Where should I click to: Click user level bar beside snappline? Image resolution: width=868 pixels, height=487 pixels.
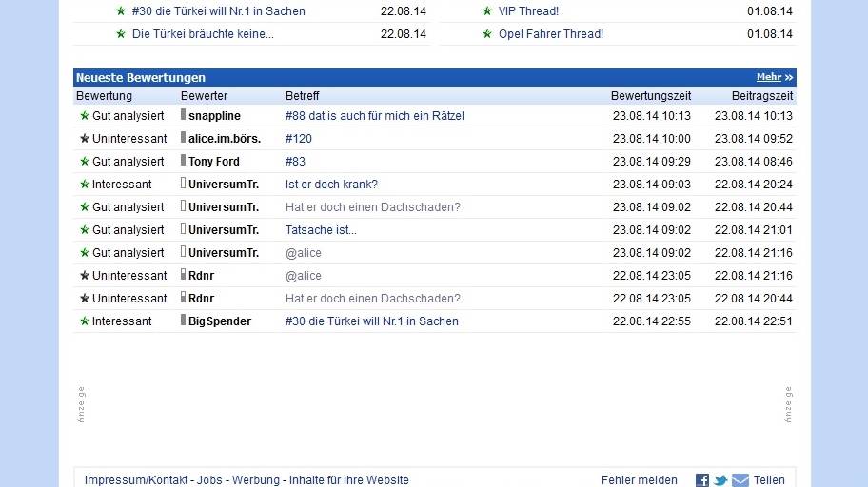pos(184,114)
